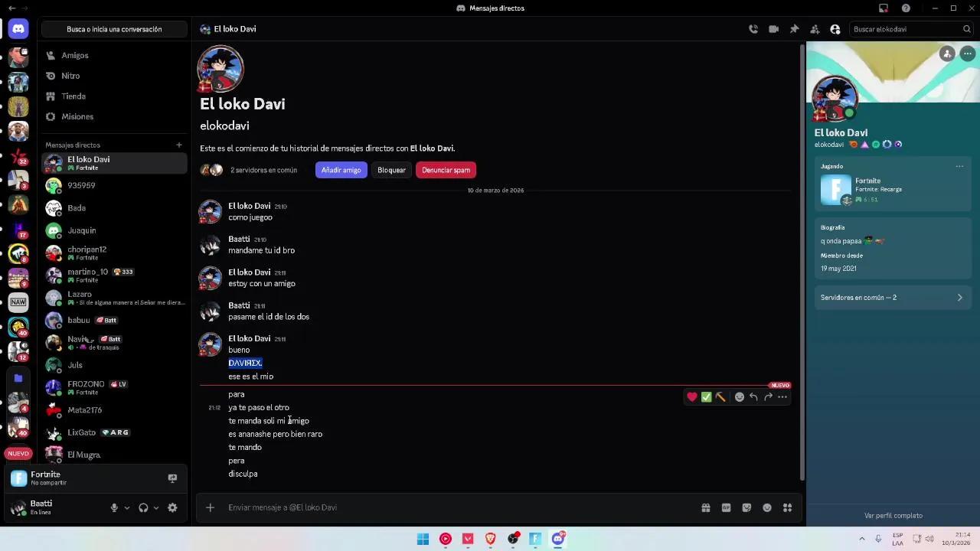Select the Amigos sidebar entry
Viewport: 980px width, 551px height.
pos(74,55)
